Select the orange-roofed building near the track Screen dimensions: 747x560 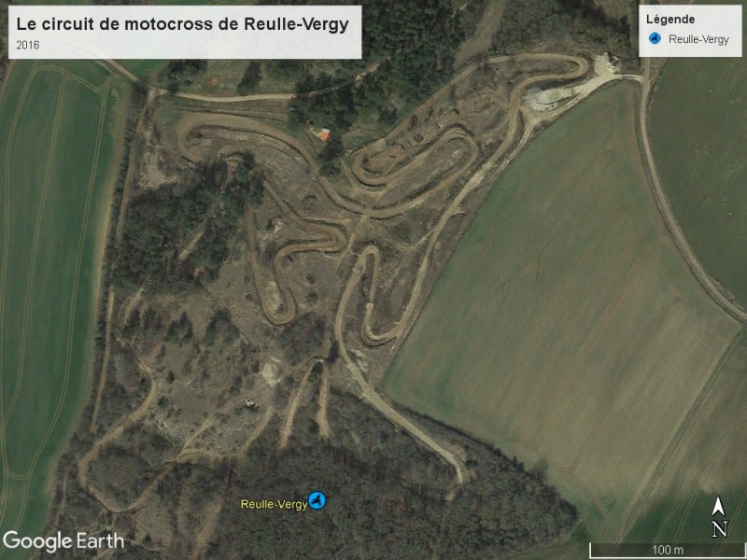pyautogui.click(x=325, y=134)
